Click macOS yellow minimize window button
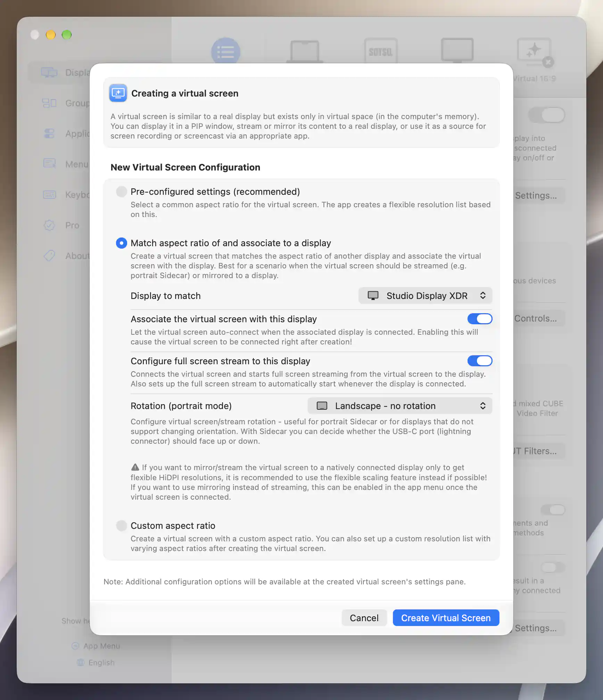The height and width of the screenshot is (700, 603). (x=51, y=35)
